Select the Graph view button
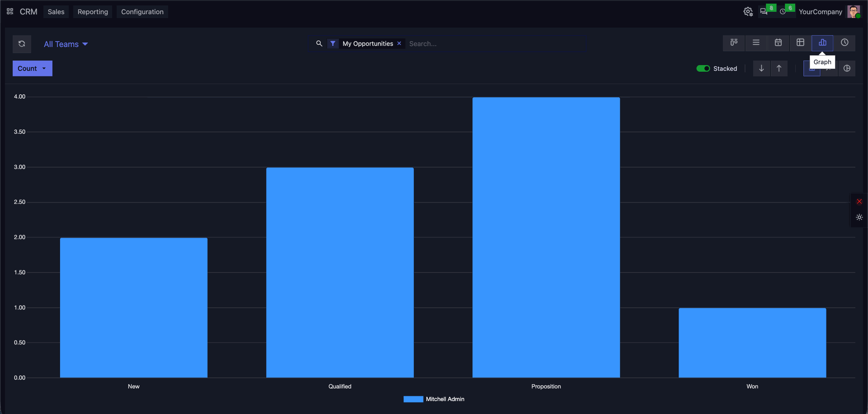The image size is (868, 414). [x=822, y=42]
